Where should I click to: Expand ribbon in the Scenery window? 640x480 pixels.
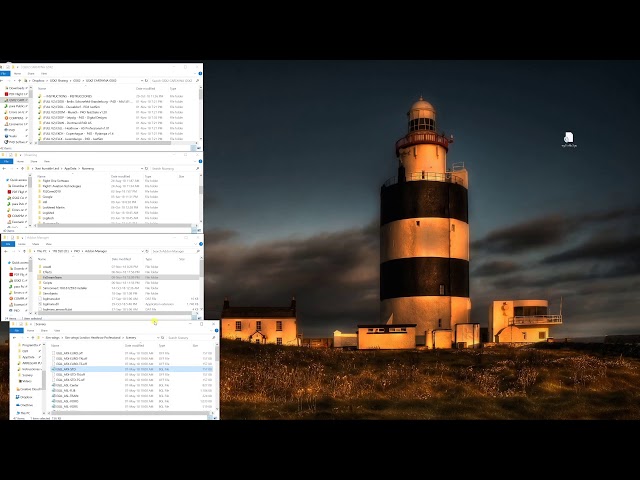(212, 330)
